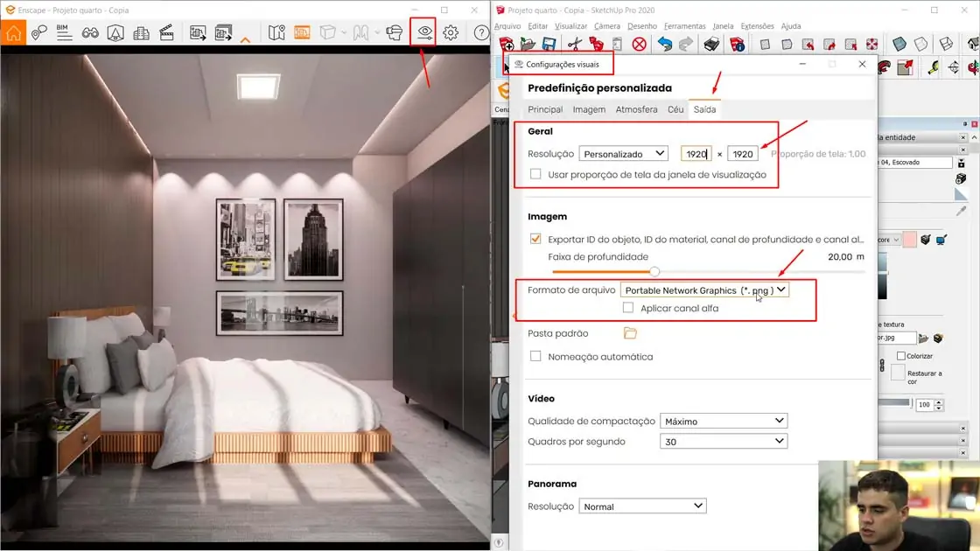Click SketchUp Cut scissors icon
980x551 pixels.
point(574,44)
